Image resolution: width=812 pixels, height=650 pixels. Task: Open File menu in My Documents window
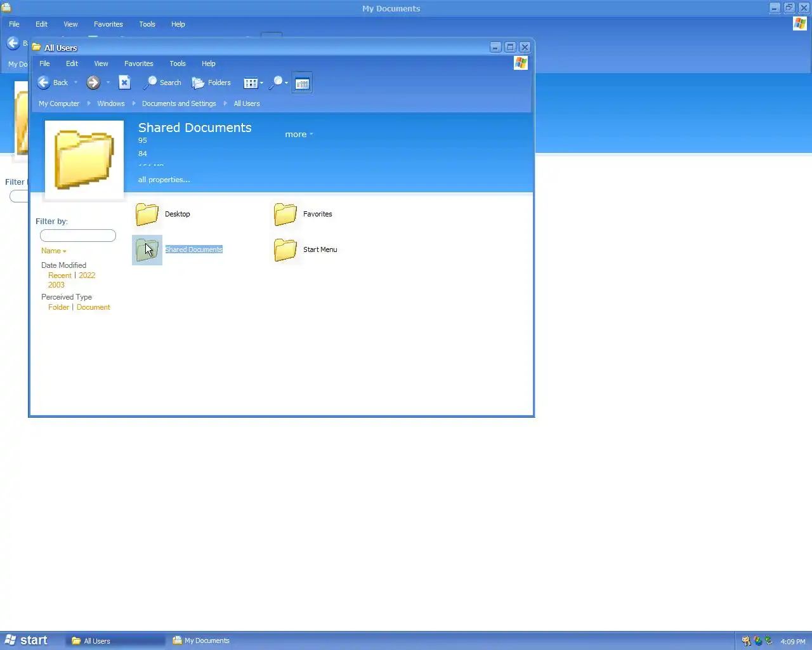coord(15,24)
